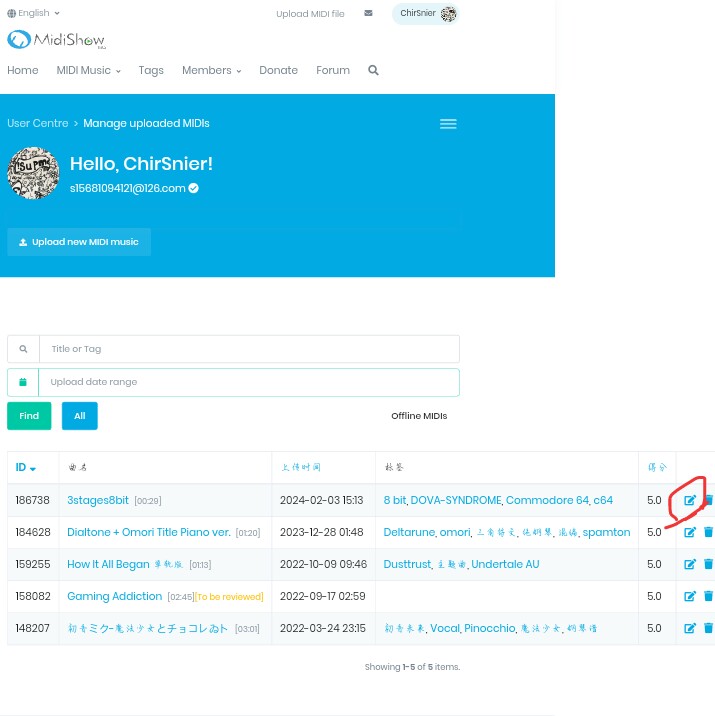The height and width of the screenshot is (716, 715).
Task: Open the mail envelope icon
Action: point(368,13)
